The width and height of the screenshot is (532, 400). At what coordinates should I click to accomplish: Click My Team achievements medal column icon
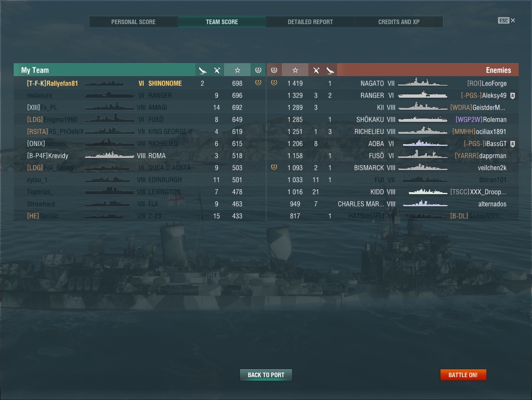[x=258, y=70]
